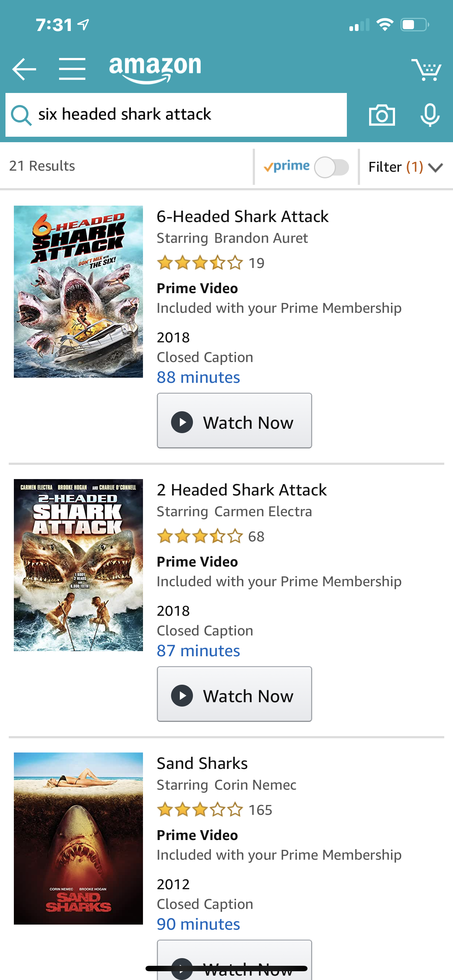Toggle the Prime filter switch

coord(331,167)
